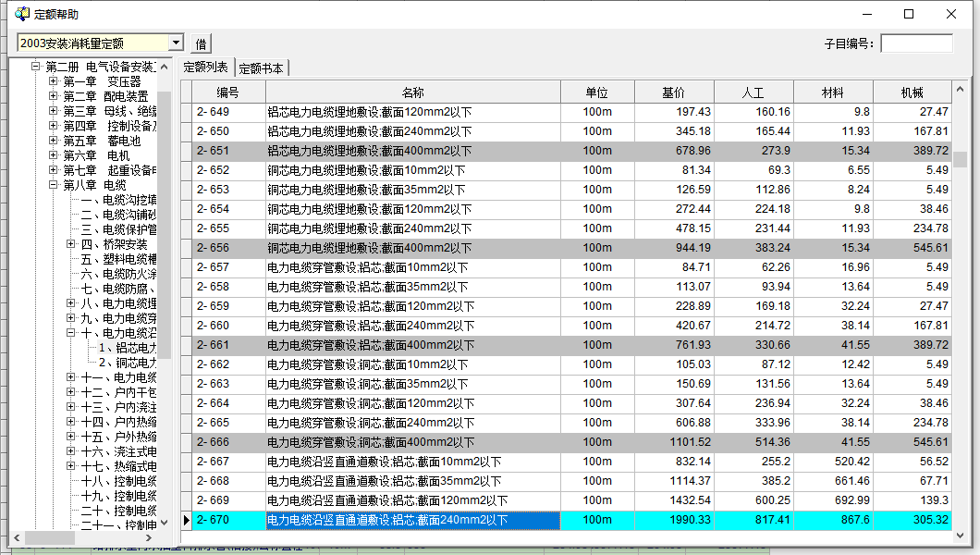
Task: Click 基价 value 84.71
Action: point(674,267)
